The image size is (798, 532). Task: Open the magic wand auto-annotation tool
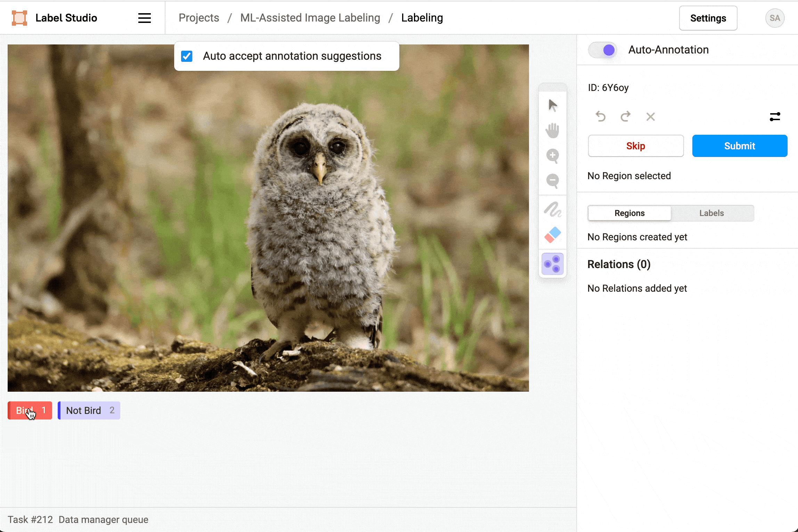553,264
